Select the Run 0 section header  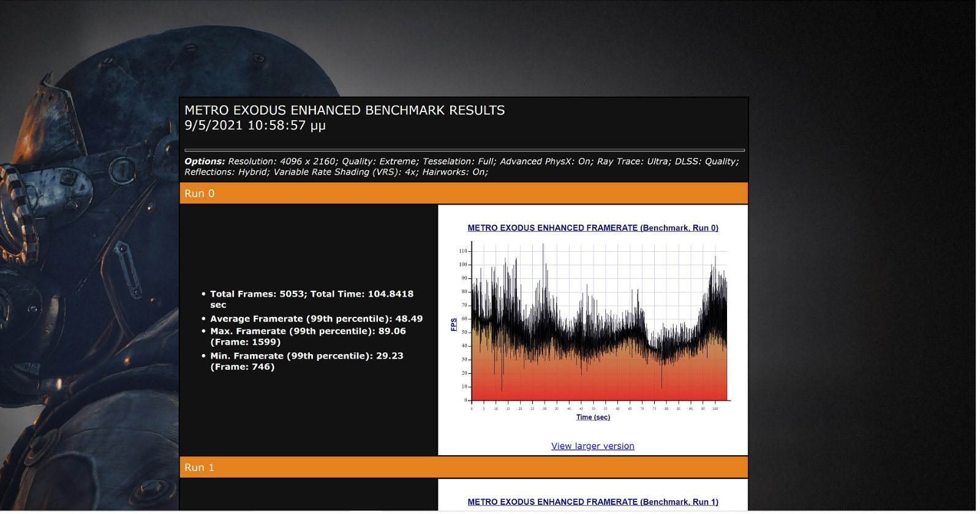(x=464, y=193)
